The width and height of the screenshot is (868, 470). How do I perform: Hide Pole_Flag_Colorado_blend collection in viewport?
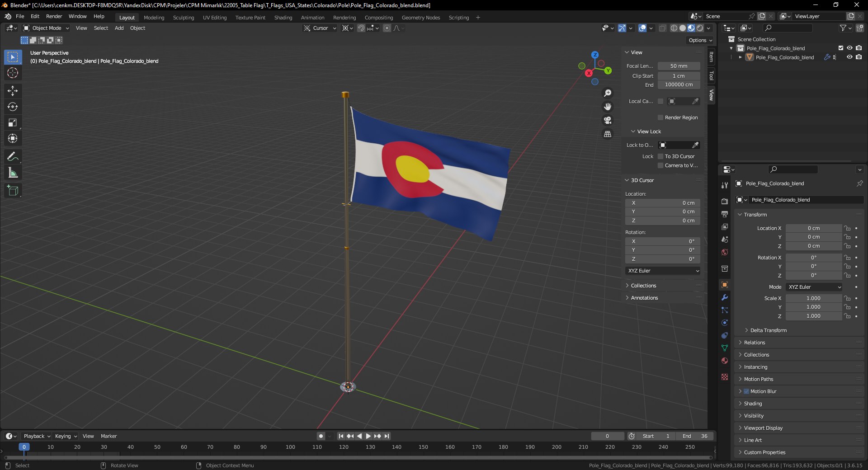click(849, 48)
